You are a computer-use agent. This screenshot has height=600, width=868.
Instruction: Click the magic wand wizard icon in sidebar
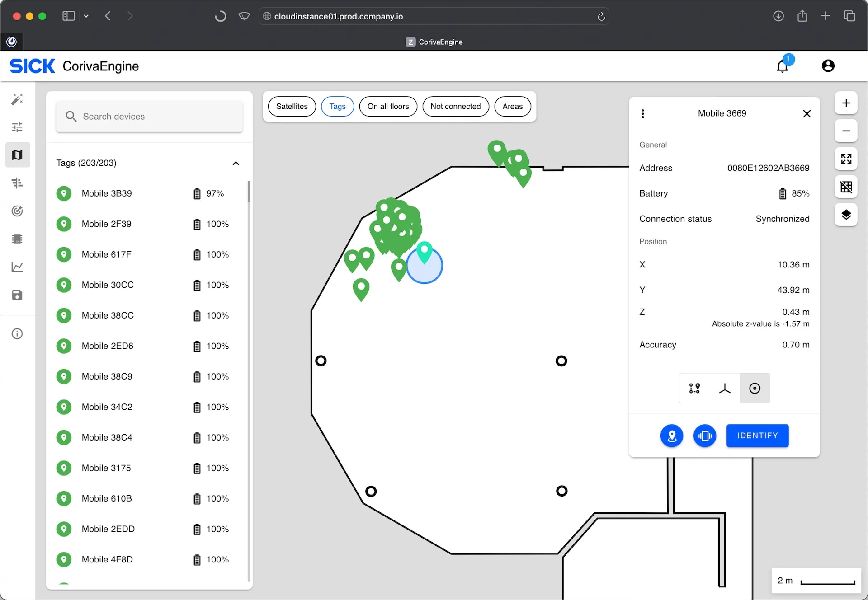pos(17,99)
